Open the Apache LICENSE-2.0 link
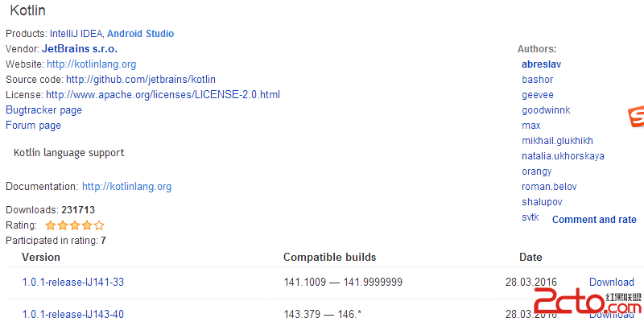The image size is (644, 322). coord(163,95)
